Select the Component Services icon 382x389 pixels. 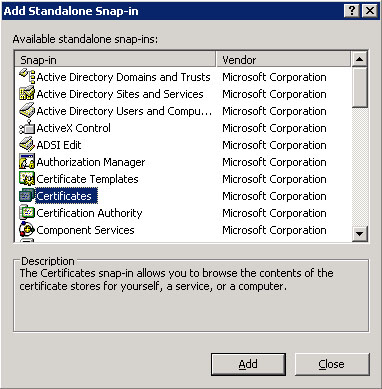pos(27,230)
